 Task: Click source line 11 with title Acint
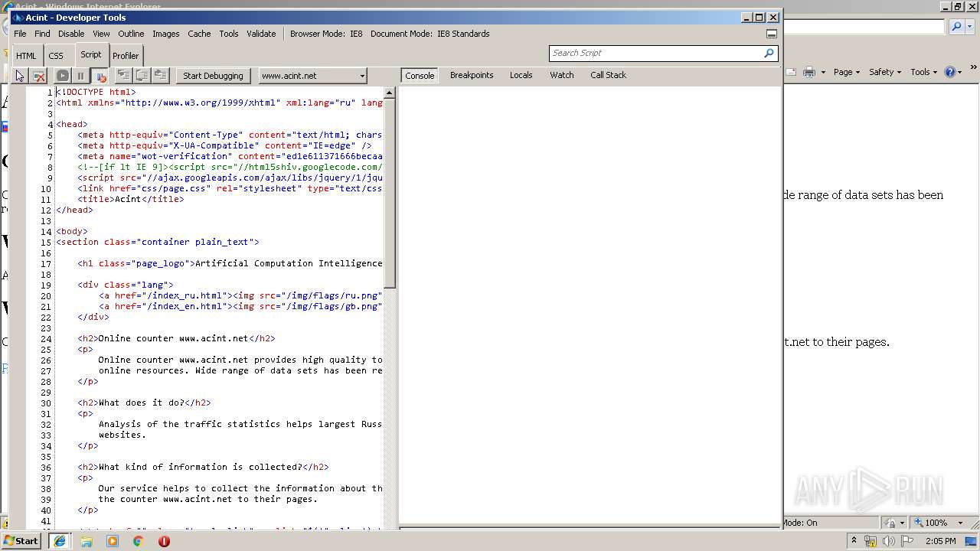pyautogui.click(x=130, y=199)
